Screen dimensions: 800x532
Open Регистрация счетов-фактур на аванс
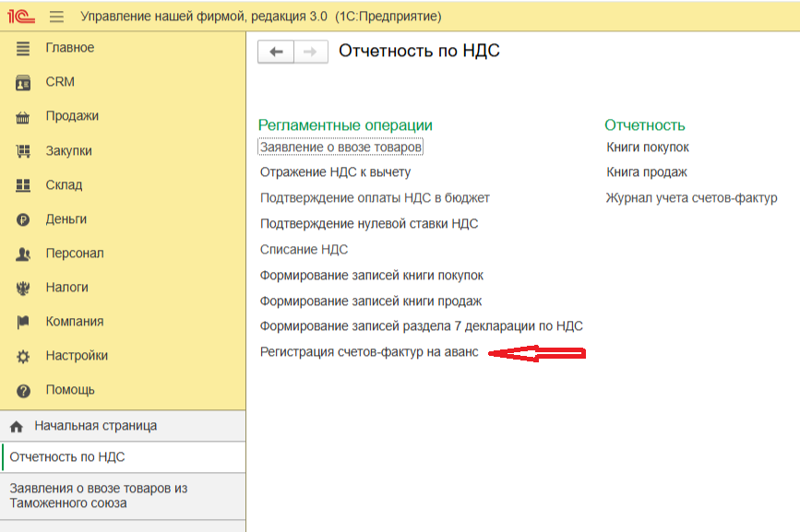click(369, 352)
